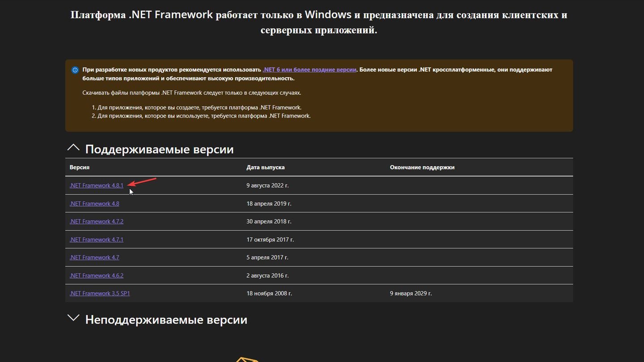The height and width of the screenshot is (362, 644).
Task: Open the .NET Framework 3.5 SP1 link
Action: [100, 293]
